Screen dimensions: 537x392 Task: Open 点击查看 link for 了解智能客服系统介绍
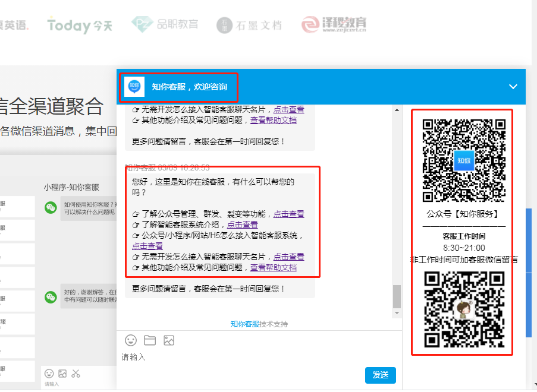click(243, 225)
